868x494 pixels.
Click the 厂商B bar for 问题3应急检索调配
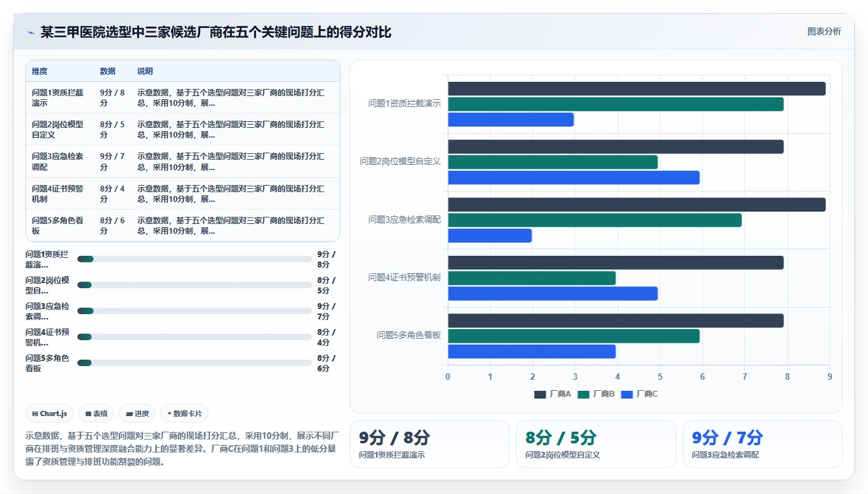[x=594, y=220]
